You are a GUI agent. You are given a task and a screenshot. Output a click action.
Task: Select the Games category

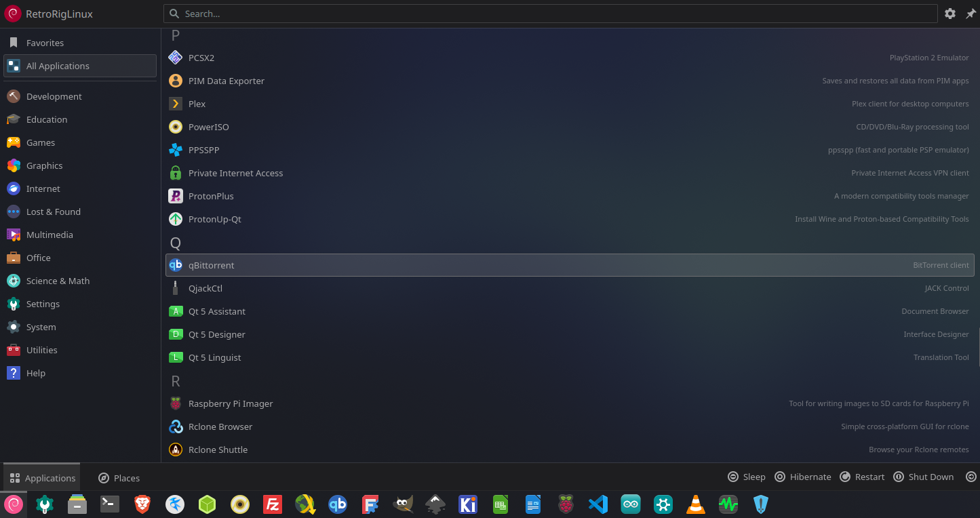coord(41,142)
